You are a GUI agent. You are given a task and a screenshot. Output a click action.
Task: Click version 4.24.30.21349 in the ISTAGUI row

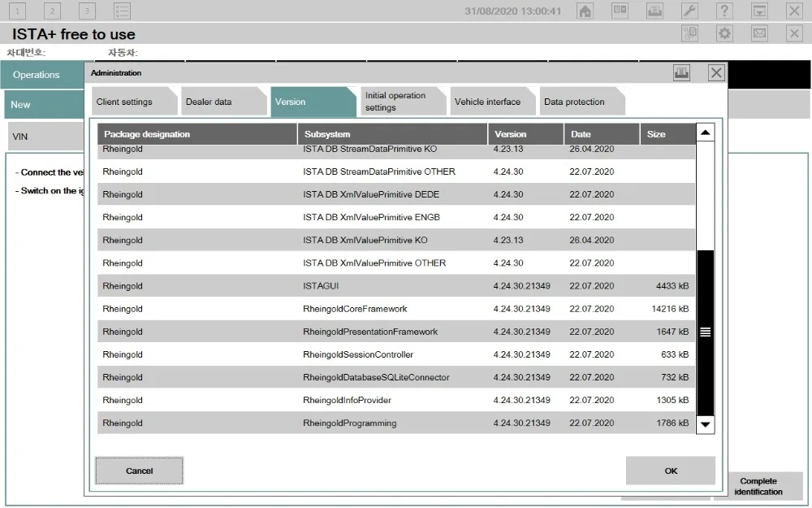521,285
